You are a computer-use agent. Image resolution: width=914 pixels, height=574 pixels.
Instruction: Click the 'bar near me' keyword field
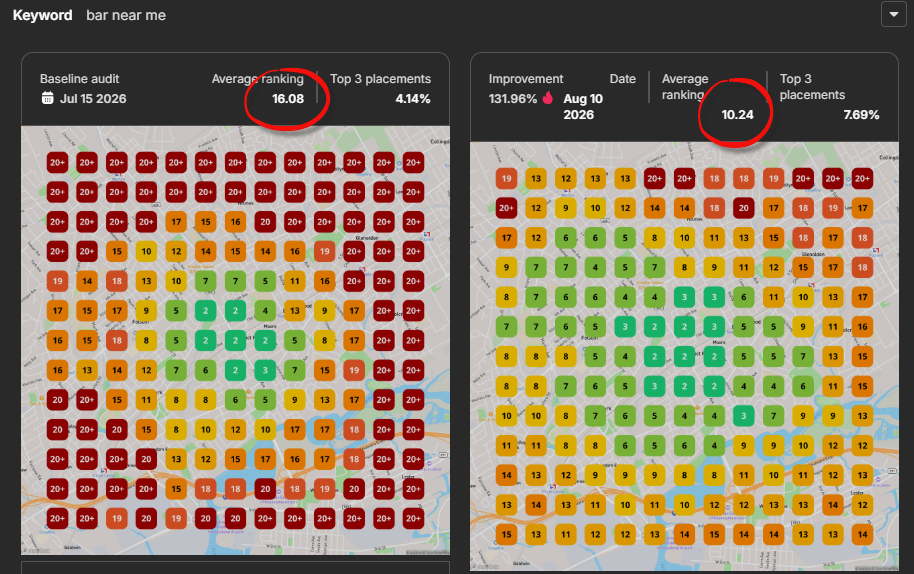click(x=126, y=15)
